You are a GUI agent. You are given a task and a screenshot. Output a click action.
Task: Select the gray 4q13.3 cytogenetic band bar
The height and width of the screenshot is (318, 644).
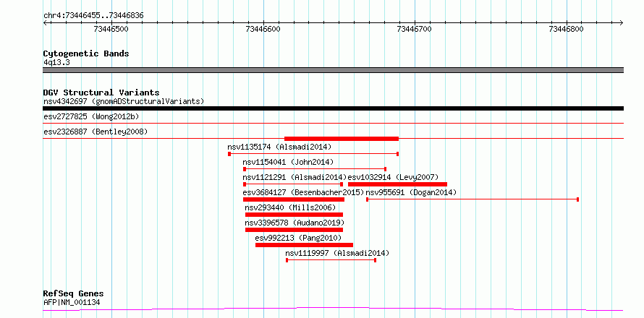click(333, 70)
